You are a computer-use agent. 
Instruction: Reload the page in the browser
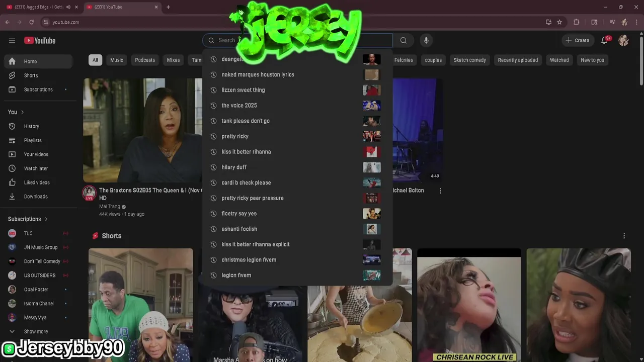[31, 22]
